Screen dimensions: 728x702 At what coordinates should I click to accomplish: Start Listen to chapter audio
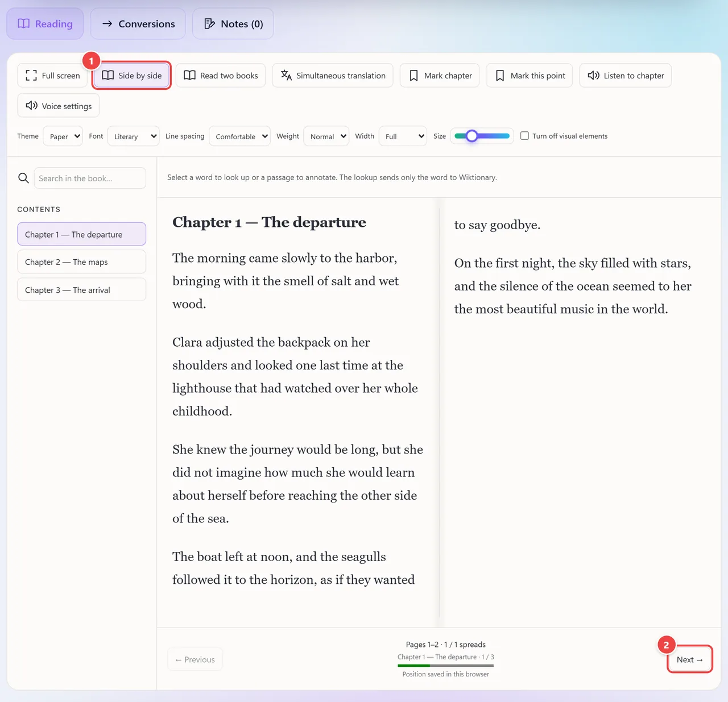pyautogui.click(x=626, y=76)
